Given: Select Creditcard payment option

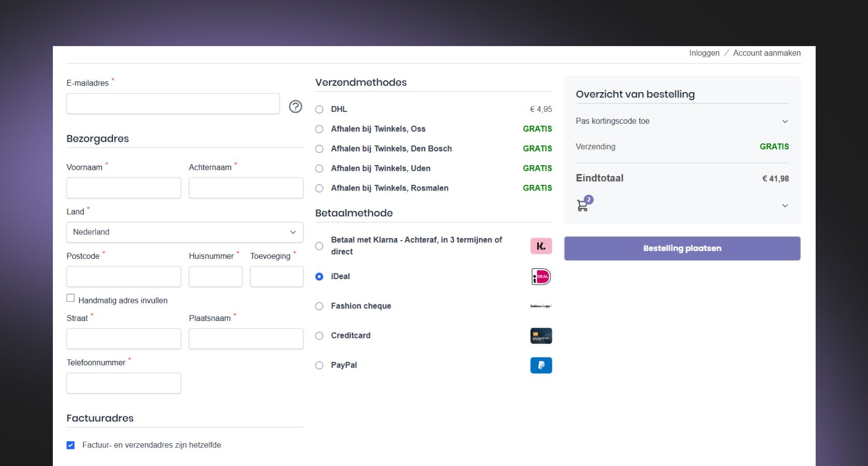Looking at the screenshot, I should (x=319, y=336).
